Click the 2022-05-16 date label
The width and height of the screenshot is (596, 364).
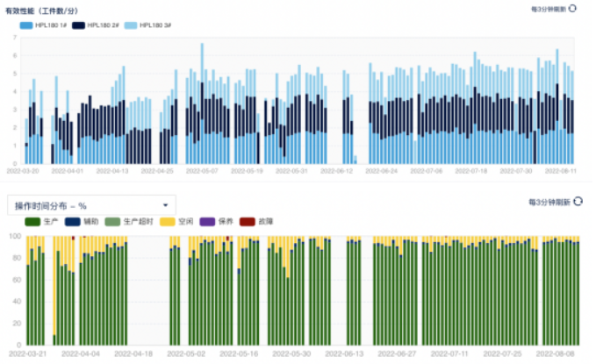tap(239, 353)
